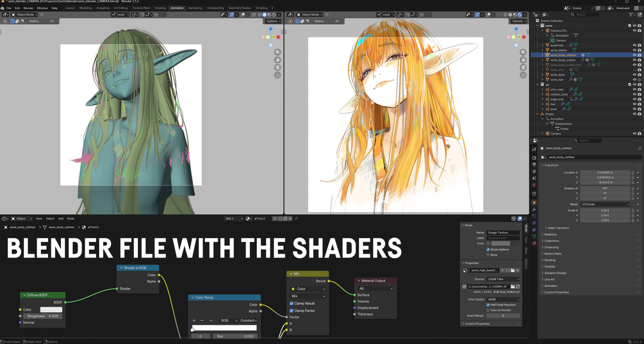Open the View Layer properties tab icon

click(534, 172)
